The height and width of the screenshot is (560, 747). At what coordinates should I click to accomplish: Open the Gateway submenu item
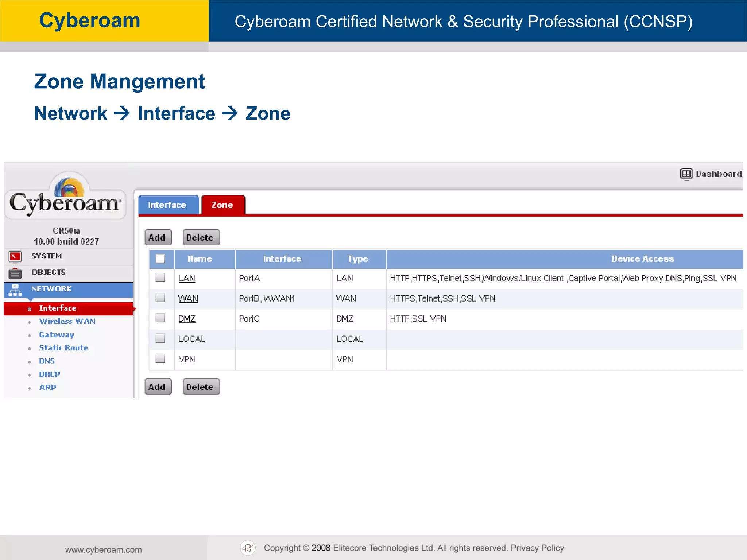[57, 335]
